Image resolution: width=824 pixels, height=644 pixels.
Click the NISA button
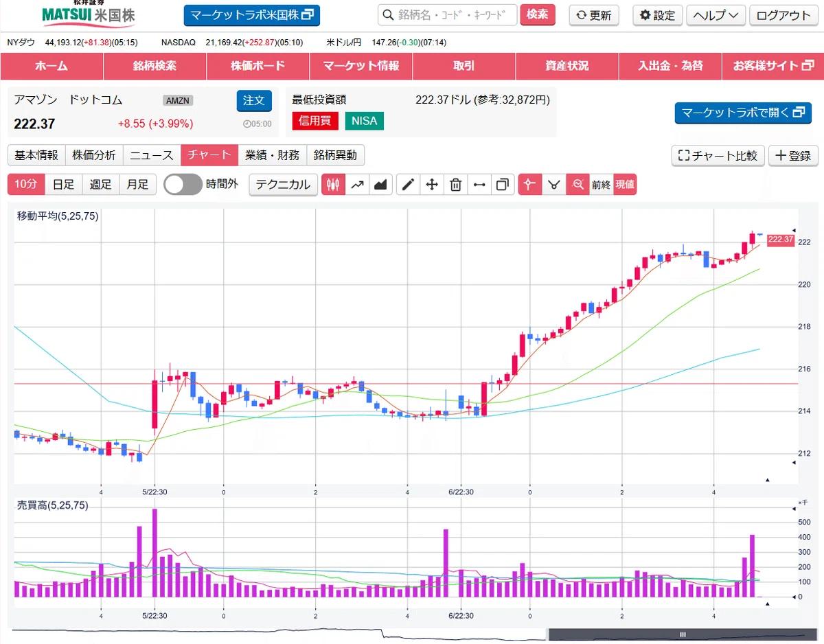pyautogui.click(x=364, y=121)
